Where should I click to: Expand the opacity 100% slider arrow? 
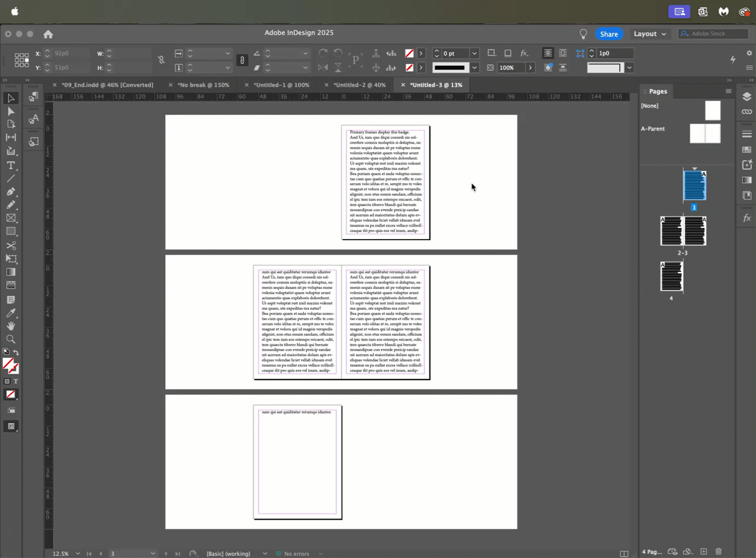coord(530,68)
